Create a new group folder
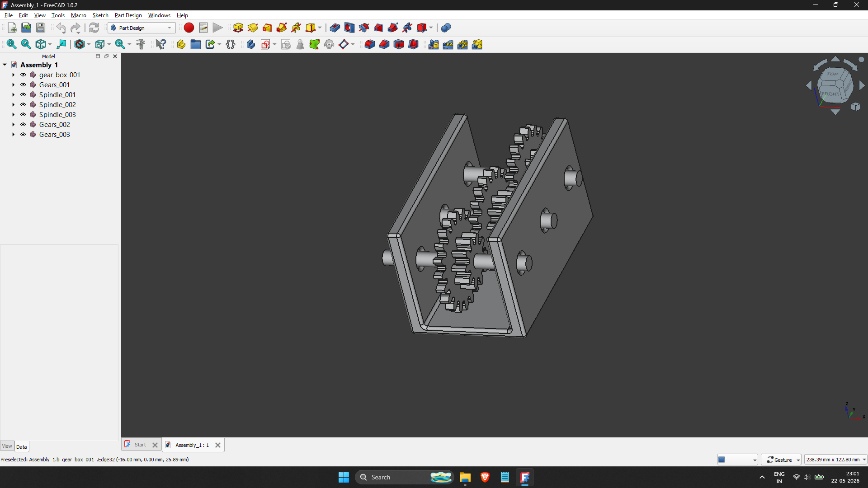 point(196,44)
